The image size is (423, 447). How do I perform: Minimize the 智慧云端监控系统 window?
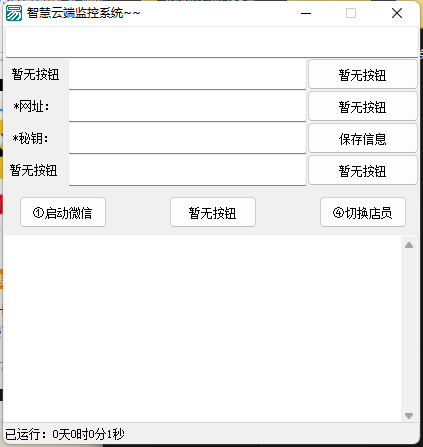point(306,13)
